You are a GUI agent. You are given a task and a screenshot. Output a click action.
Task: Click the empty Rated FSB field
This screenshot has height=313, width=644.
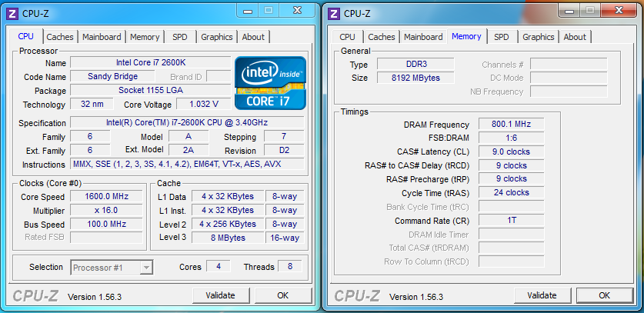[106, 238]
